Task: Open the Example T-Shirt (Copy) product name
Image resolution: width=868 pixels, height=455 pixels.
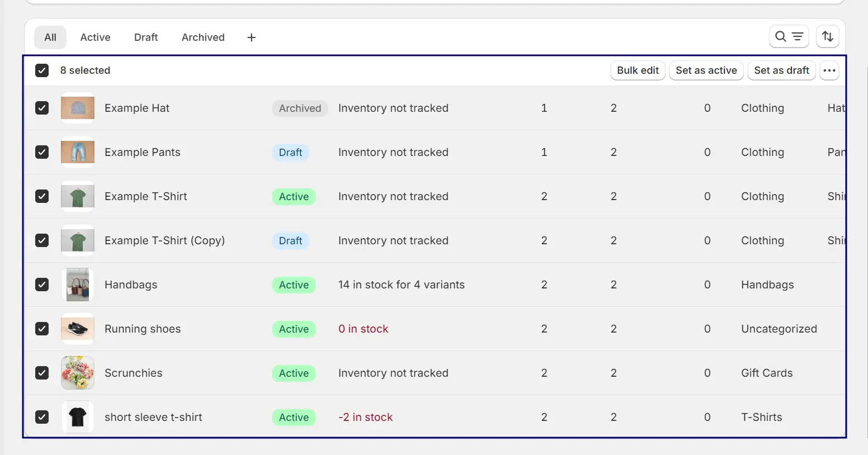Action: tap(165, 240)
